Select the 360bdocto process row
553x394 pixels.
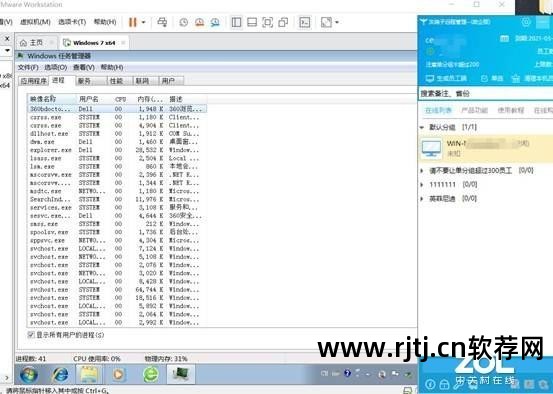click(x=117, y=109)
